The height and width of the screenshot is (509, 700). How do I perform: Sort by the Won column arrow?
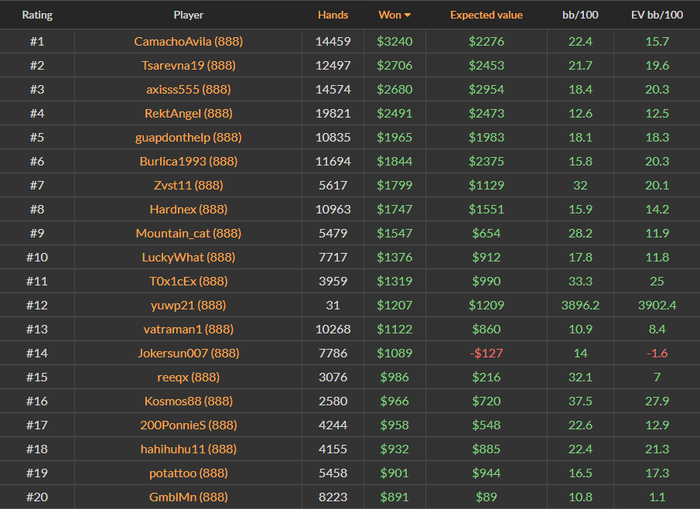[408, 16]
